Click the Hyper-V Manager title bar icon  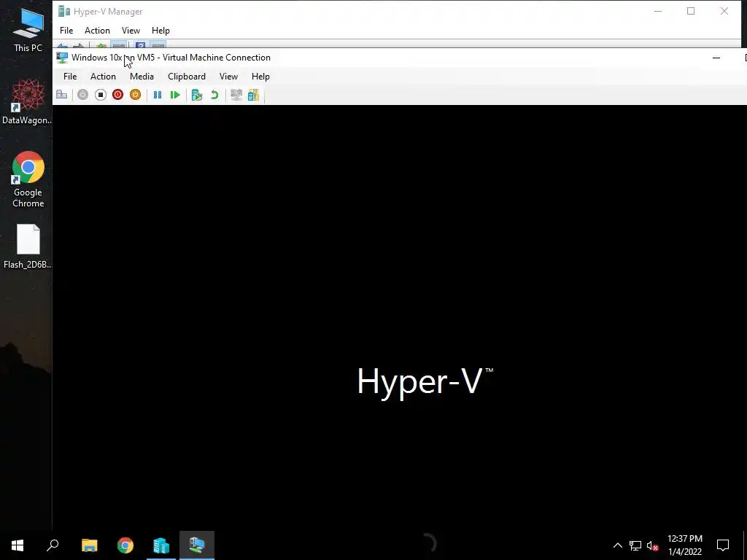(x=64, y=12)
